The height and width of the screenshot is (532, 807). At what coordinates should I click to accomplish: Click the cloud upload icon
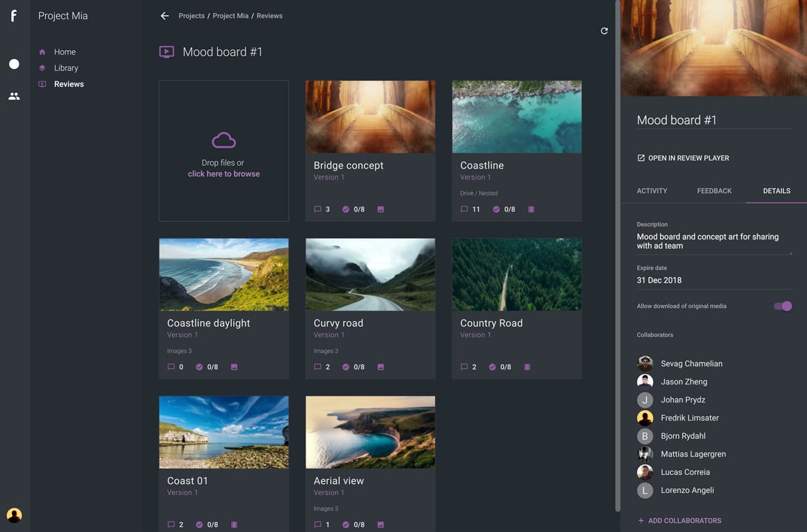tap(224, 141)
